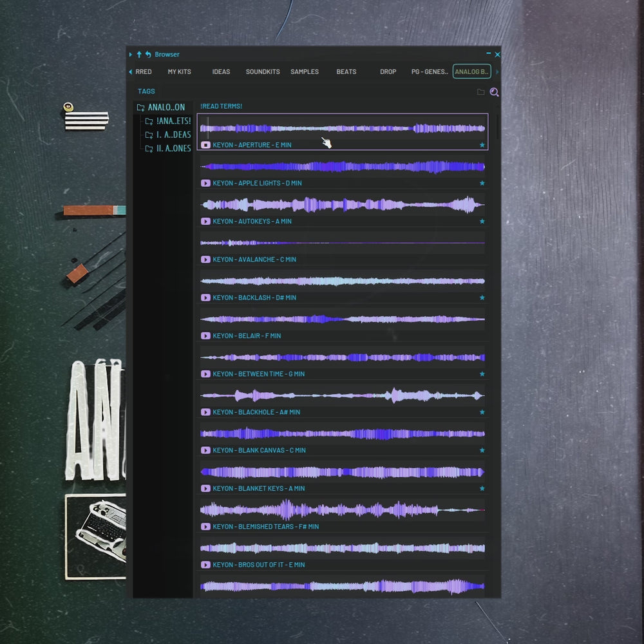Image resolution: width=644 pixels, height=644 pixels.
Task: Open the BEATS tab
Action: click(346, 71)
